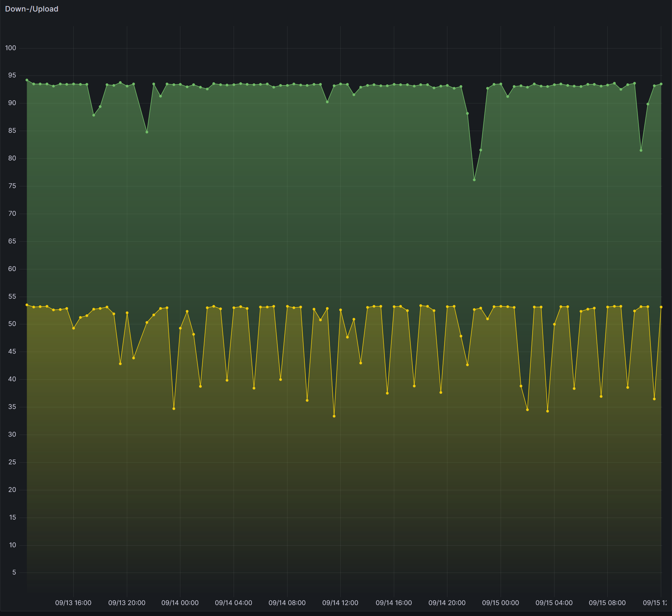Select the 100 label on the vertical axis
This screenshot has width=672, height=616.
point(11,48)
